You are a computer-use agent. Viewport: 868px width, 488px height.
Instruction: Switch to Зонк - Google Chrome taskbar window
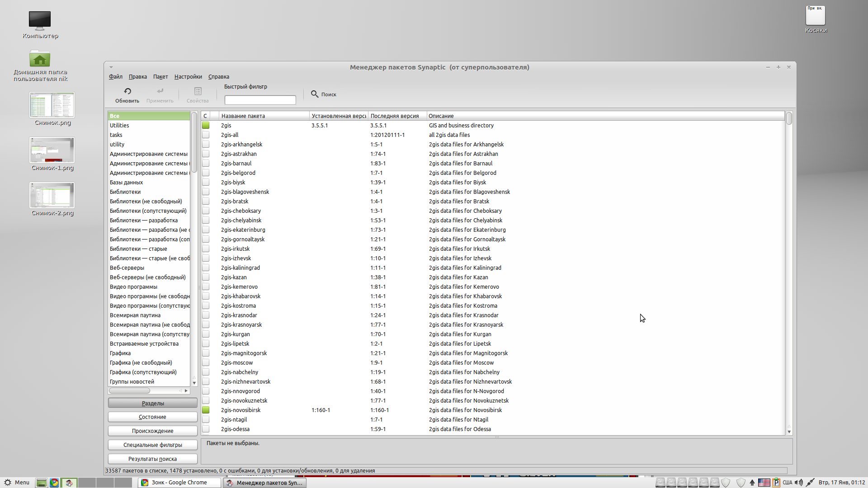coord(179,483)
